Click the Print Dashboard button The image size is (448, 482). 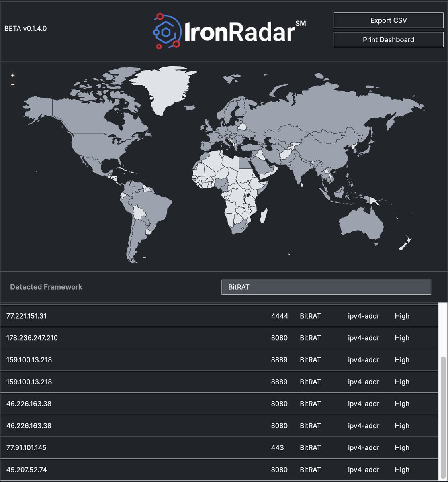tap(389, 40)
